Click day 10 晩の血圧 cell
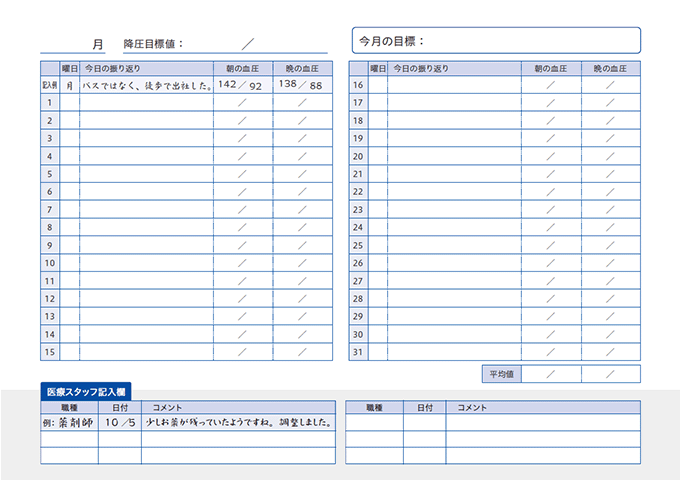The height and width of the screenshot is (480, 680). click(302, 263)
